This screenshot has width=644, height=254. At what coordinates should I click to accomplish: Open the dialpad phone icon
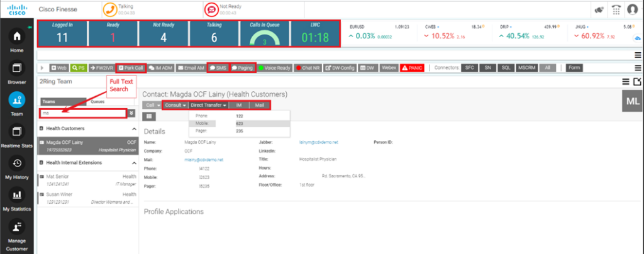[x=616, y=10]
